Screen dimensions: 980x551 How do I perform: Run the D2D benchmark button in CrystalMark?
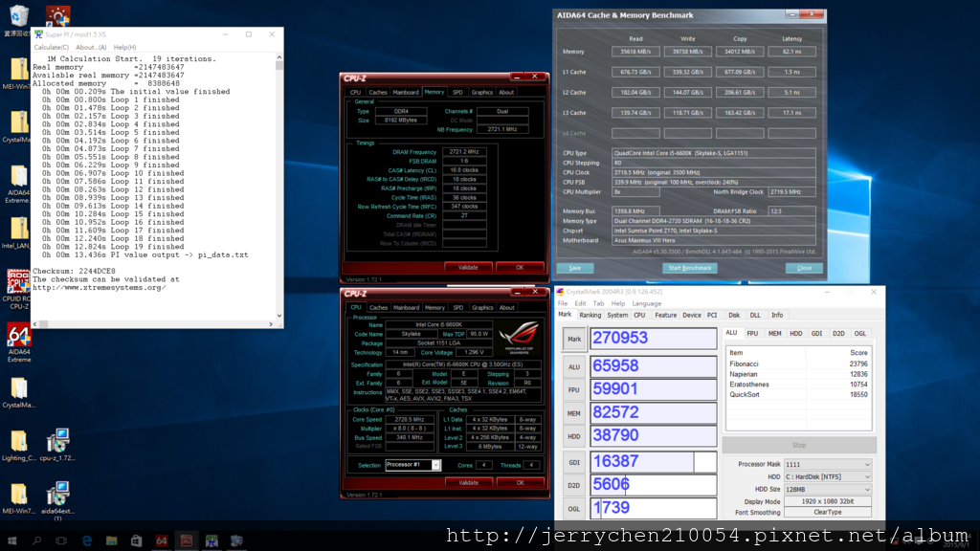click(574, 485)
